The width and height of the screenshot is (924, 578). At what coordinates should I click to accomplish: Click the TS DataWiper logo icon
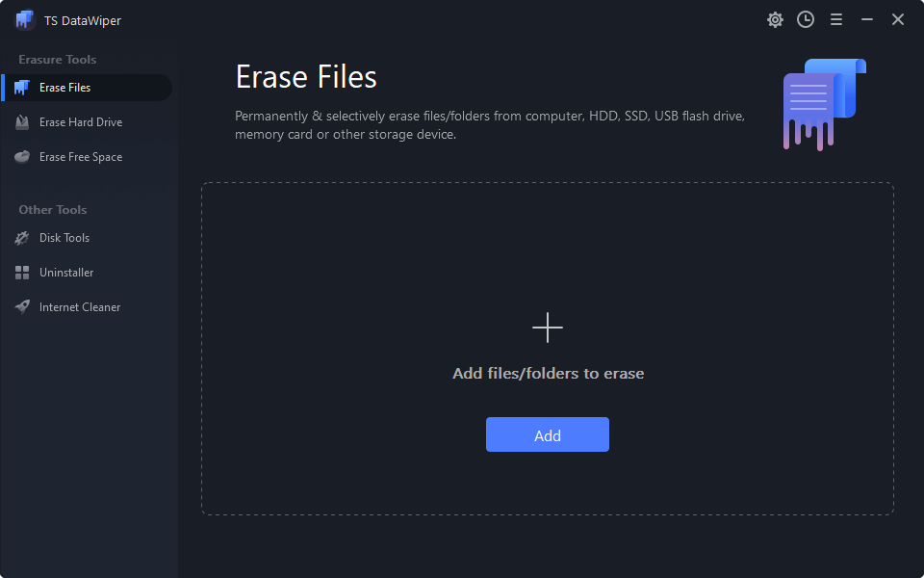(23, 19)
